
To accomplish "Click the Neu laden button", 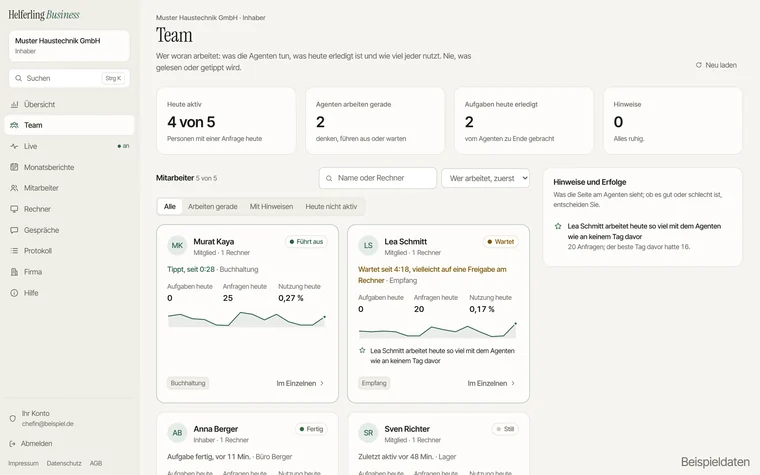I will click(716, 65).
